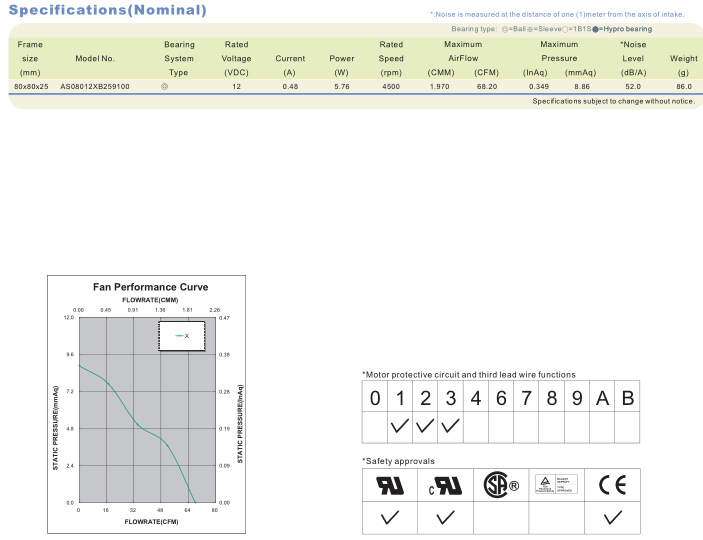Viewport: 703px width, 540px height.
Task: Click function code 6 cell
Action: click(501, 397)
